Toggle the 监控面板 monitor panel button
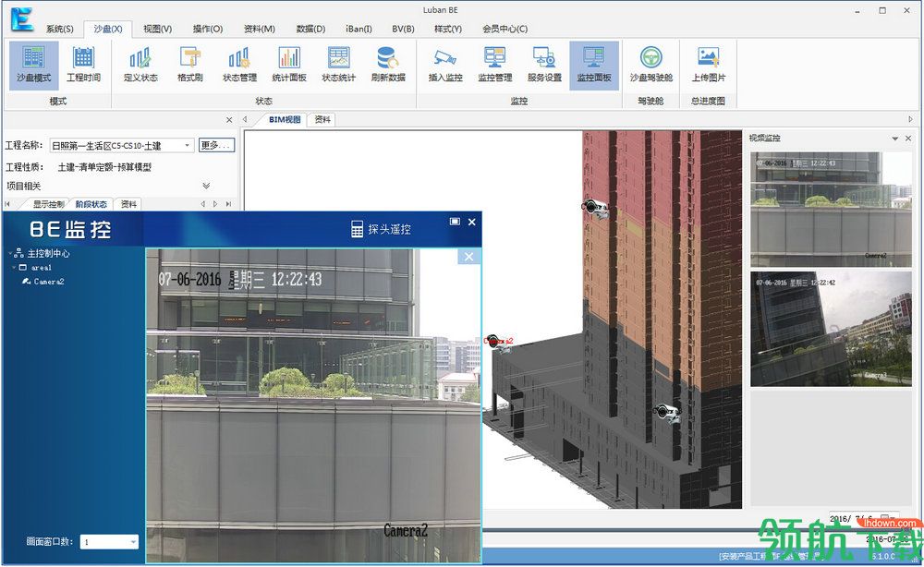This screenshot has height=567, width=924. (x=594, y=65)
